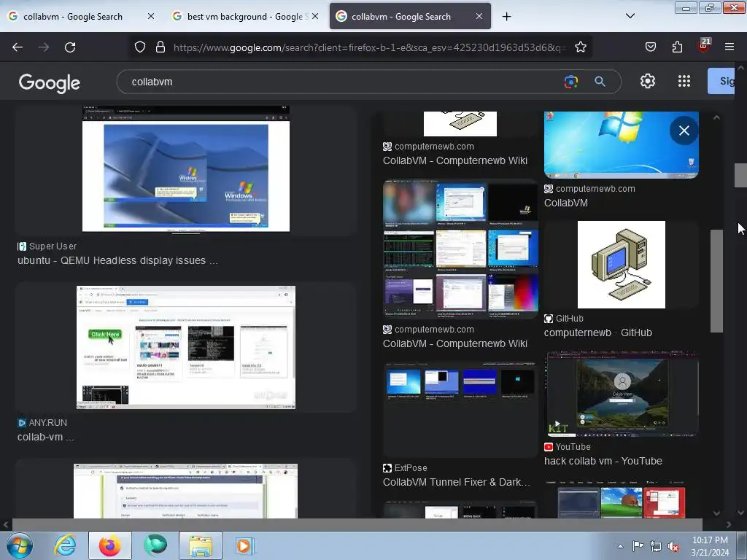Image resolution: width=747 pixels, height=560 pixels.
Task: Open the ANY.RUN collab-vm result link
Action: coord(46,437)
